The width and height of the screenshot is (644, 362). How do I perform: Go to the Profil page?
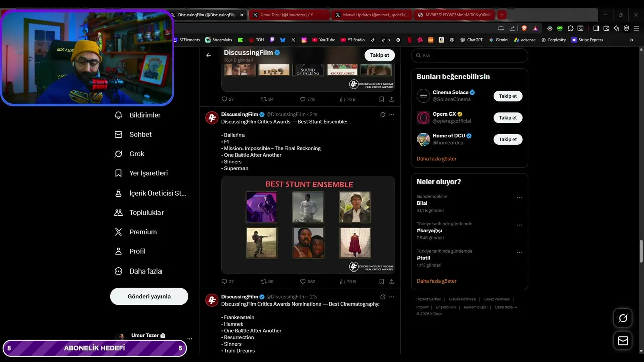click(x=130, y=251)
